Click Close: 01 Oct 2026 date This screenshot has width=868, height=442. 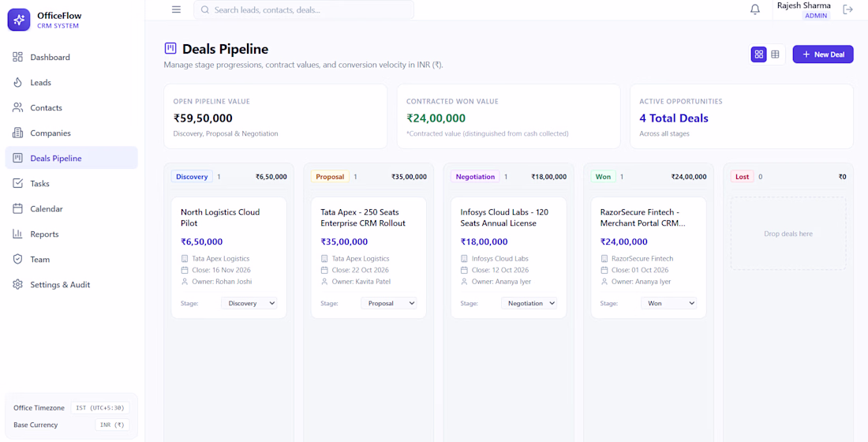(640, 270)
